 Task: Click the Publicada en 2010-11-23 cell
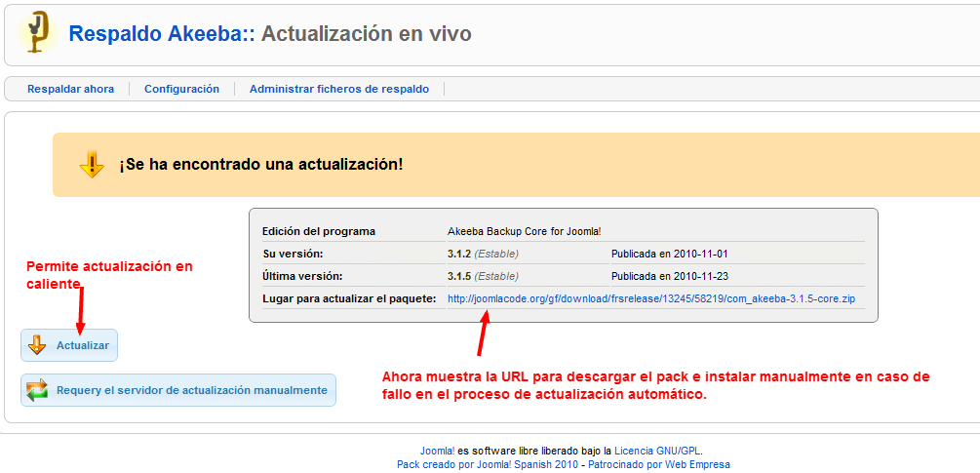pos(670,276)
